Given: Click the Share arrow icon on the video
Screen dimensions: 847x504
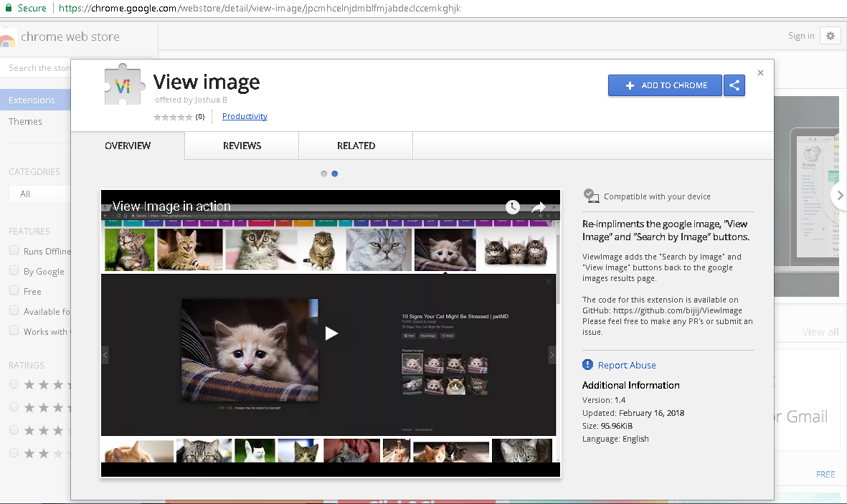Looking at the screenshot, I should [x=539, y=206].
